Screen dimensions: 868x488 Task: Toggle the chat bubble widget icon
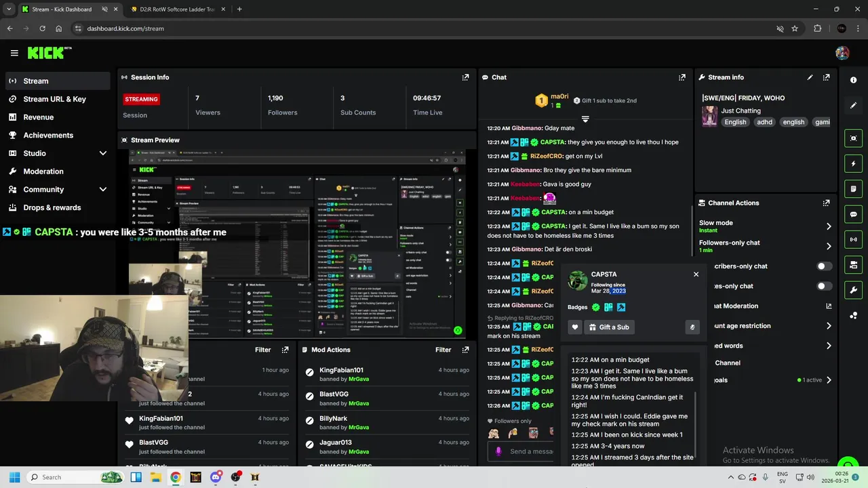point(853,214)
